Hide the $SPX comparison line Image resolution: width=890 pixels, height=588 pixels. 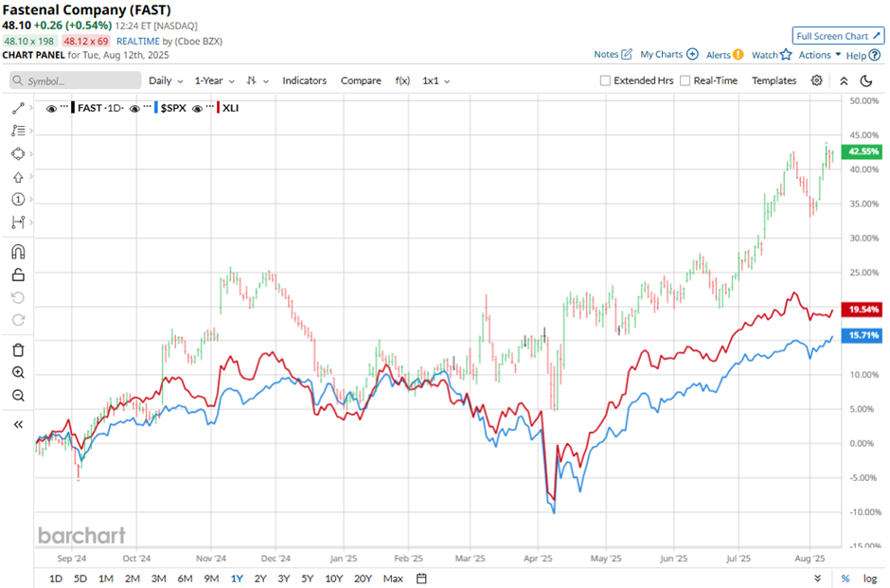134,108
